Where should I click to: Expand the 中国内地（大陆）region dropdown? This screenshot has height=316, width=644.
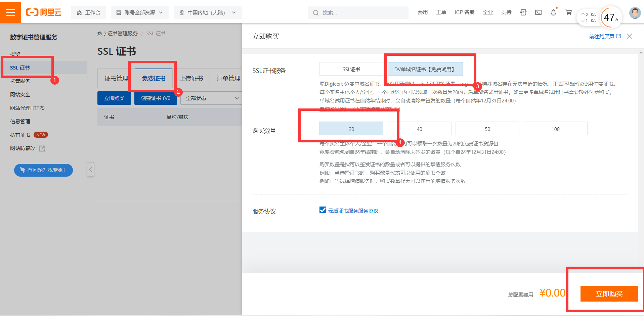point(208,12)
